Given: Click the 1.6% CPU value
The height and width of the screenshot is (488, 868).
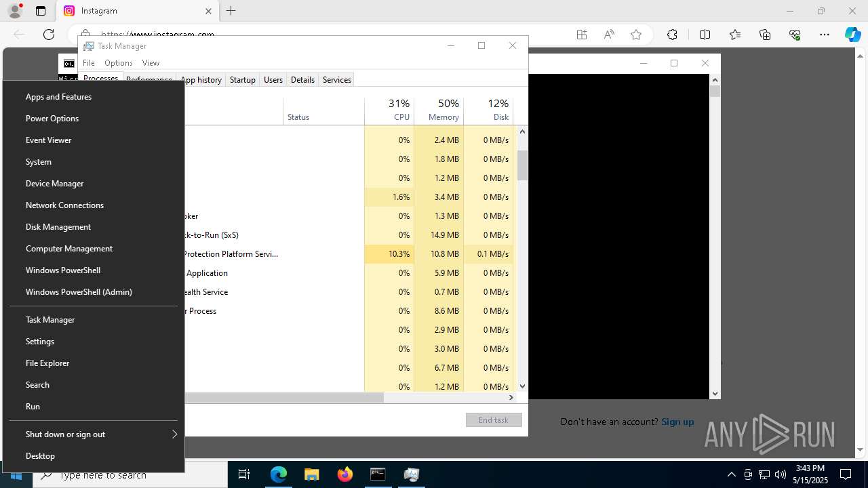Looking at the screenshot, I should point(389,197).
